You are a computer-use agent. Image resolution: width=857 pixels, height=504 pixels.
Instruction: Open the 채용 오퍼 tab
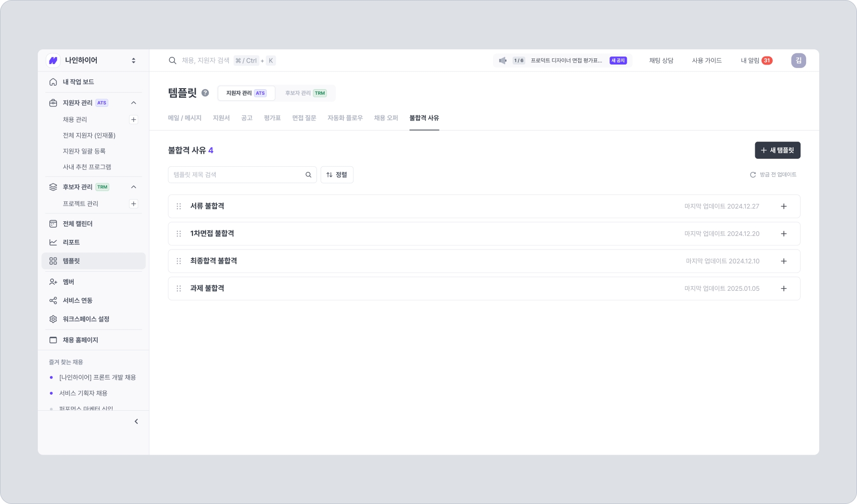click(386, 118)
